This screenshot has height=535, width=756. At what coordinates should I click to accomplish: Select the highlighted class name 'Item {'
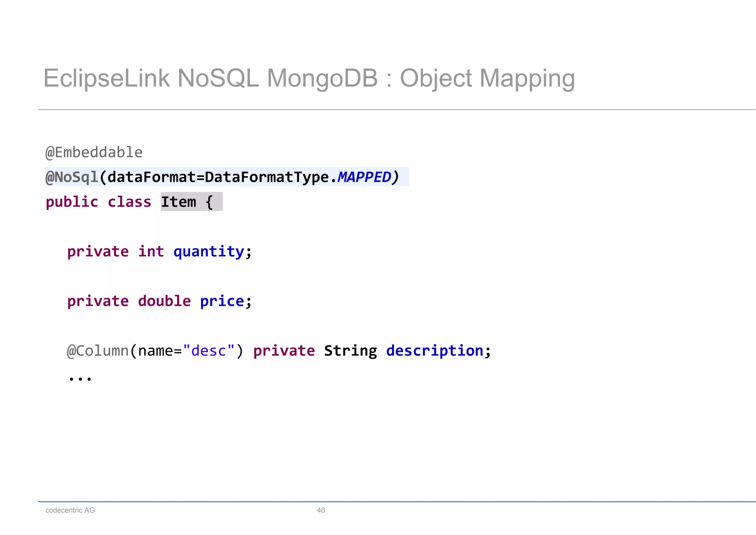pos(192,202)
